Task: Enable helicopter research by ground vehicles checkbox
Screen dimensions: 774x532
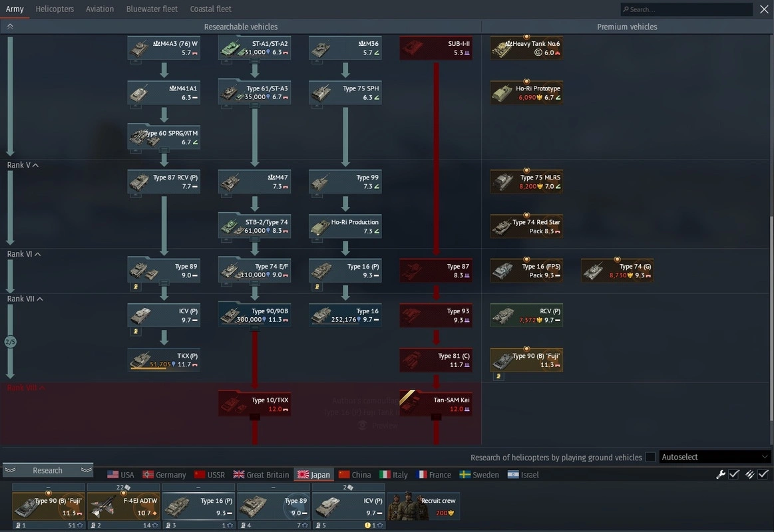Action: pyautogui.click(x=650, y=458)
